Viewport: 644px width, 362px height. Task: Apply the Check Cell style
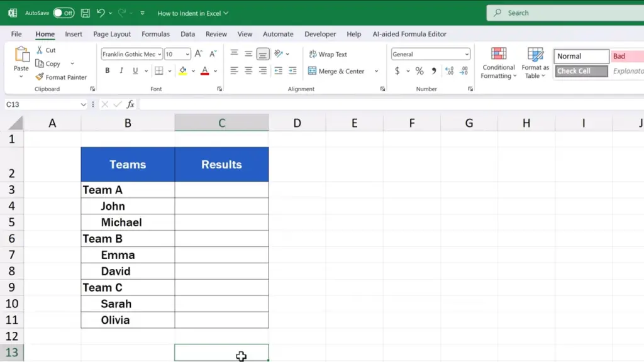click(x=581, y=71)
